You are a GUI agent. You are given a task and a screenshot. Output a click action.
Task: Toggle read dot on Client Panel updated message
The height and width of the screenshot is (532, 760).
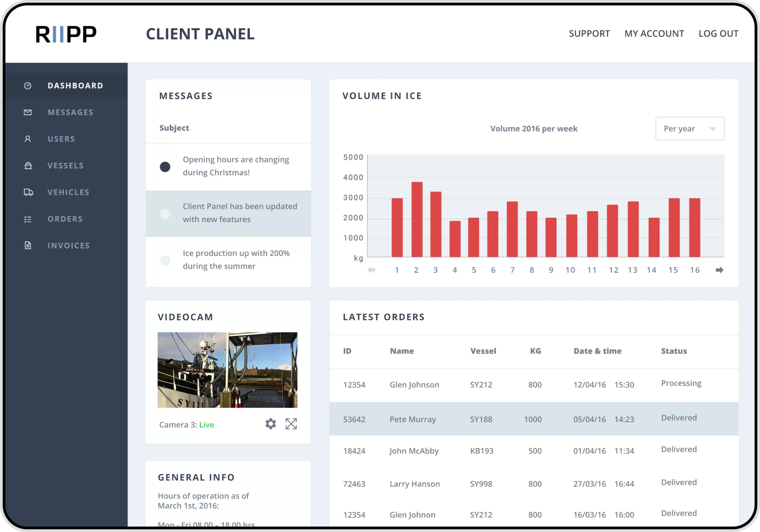(x=165, y=213)
